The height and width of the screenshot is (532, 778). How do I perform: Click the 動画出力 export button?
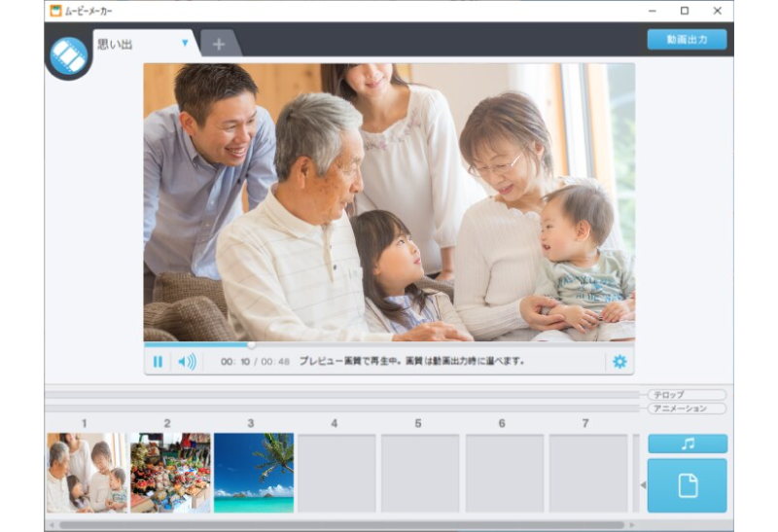(x=687, y=40)
